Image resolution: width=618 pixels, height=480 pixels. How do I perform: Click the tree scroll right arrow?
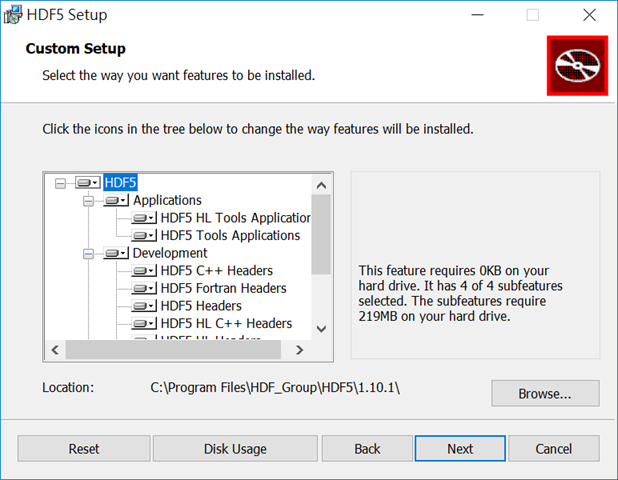click(x=300, y=350)
